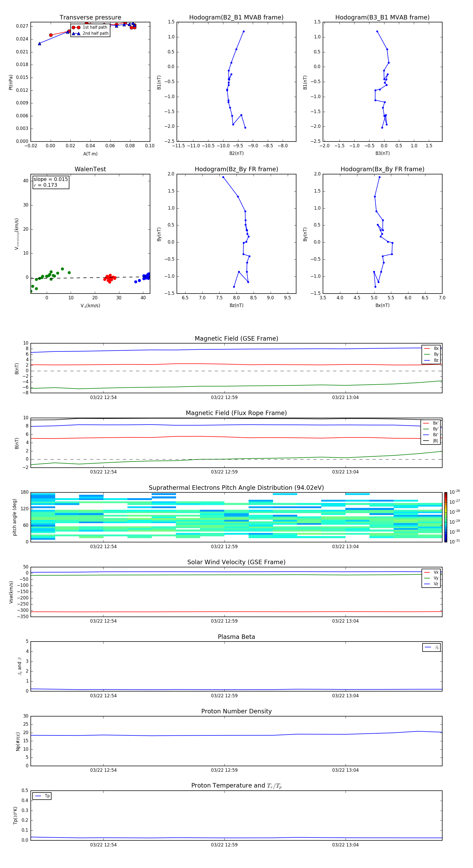Viewport: 473px width, 868px height.
Task: Click the "Magnetic Field (Flux Rope Frame)" title
Action: click(236, 413)
